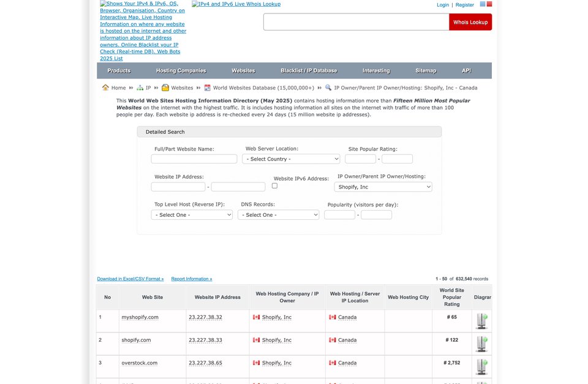
Task: Click the Register link
Action: [x=465, y=5]
